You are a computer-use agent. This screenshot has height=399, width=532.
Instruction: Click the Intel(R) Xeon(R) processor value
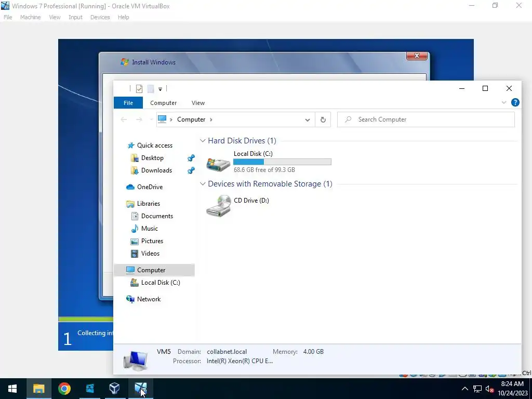tap(240, 361)
